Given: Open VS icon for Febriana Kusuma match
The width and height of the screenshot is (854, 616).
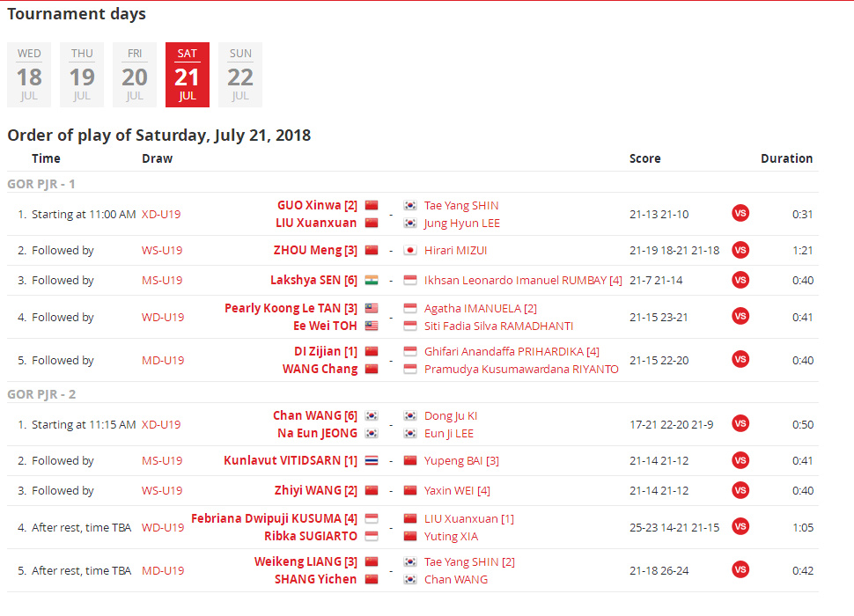Looking at the screenshot, I should [740, 527].
